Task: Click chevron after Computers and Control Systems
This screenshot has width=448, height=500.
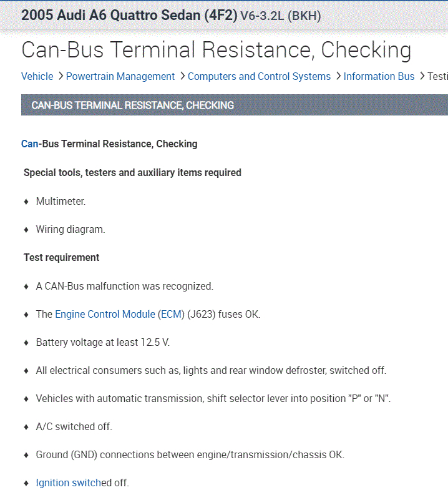Action: pos(338,76)
